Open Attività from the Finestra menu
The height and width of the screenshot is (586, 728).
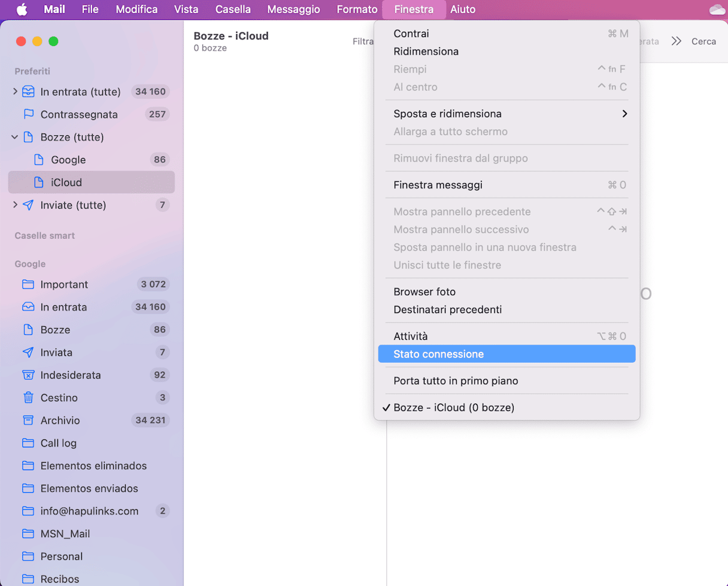(507, 336)
